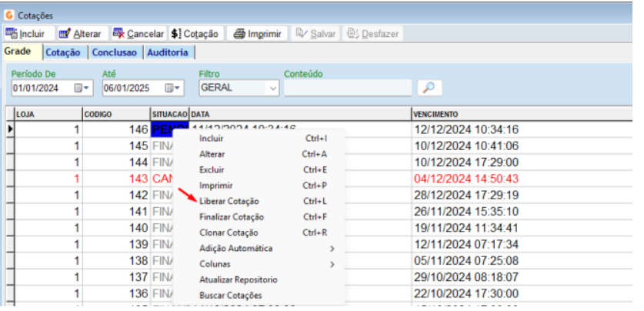This screenshot has height=311, width=644.
Task: Select the code 142 cell
Action: tap(116, 196)
